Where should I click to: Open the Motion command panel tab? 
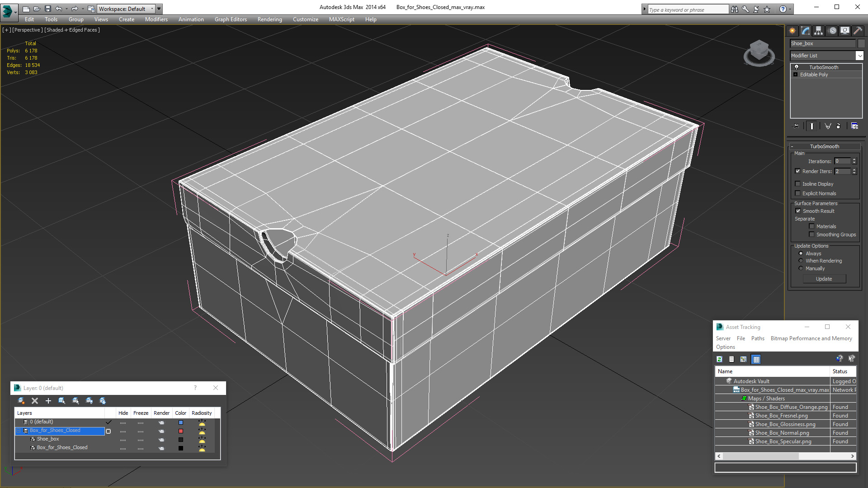[832, 31]
